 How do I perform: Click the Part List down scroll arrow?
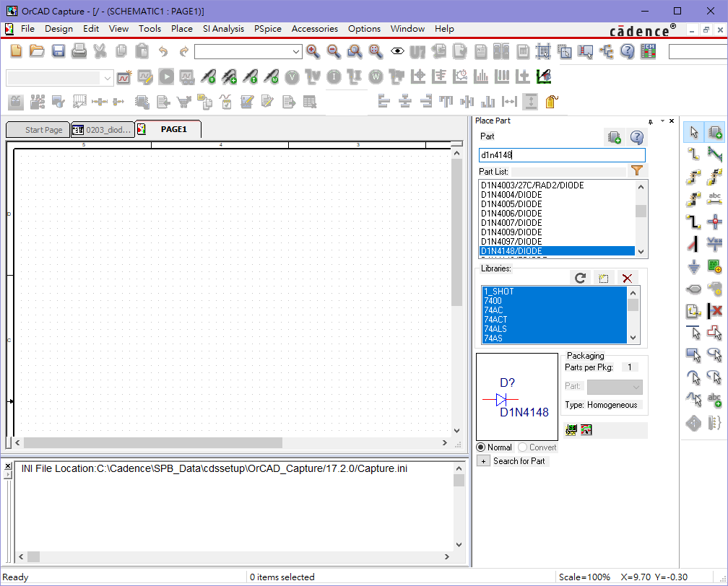pos(641,252)
